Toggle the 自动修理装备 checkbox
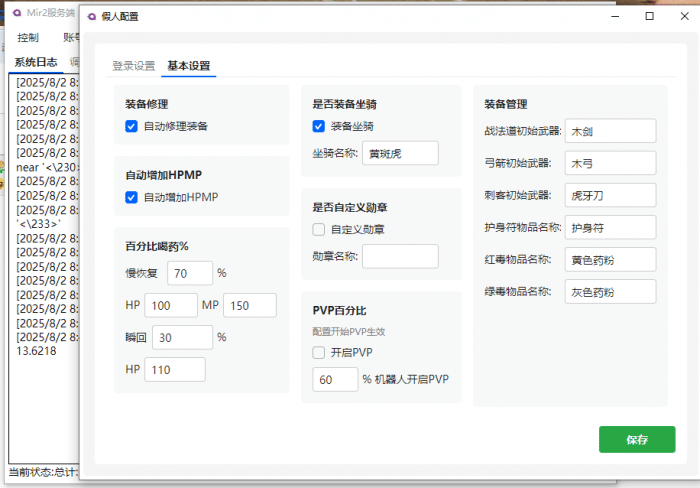Viewport: 700px width, 488px height. click(131, 126)
